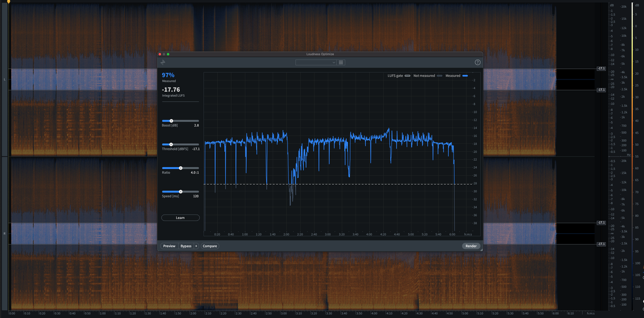
Task: Click Render to apply loudness processing
Action: tap(471, 246)
